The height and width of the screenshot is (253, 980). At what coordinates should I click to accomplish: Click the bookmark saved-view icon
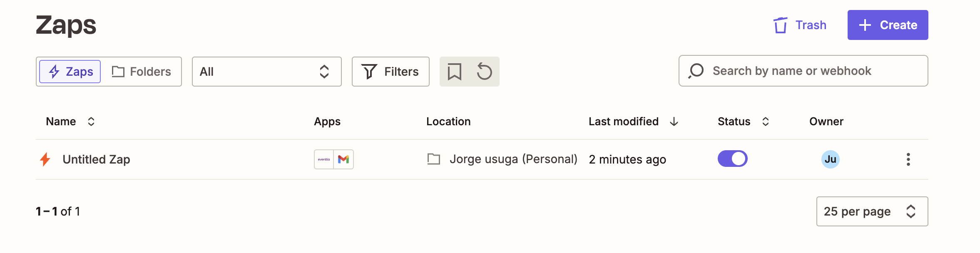(x=455, y=72)
